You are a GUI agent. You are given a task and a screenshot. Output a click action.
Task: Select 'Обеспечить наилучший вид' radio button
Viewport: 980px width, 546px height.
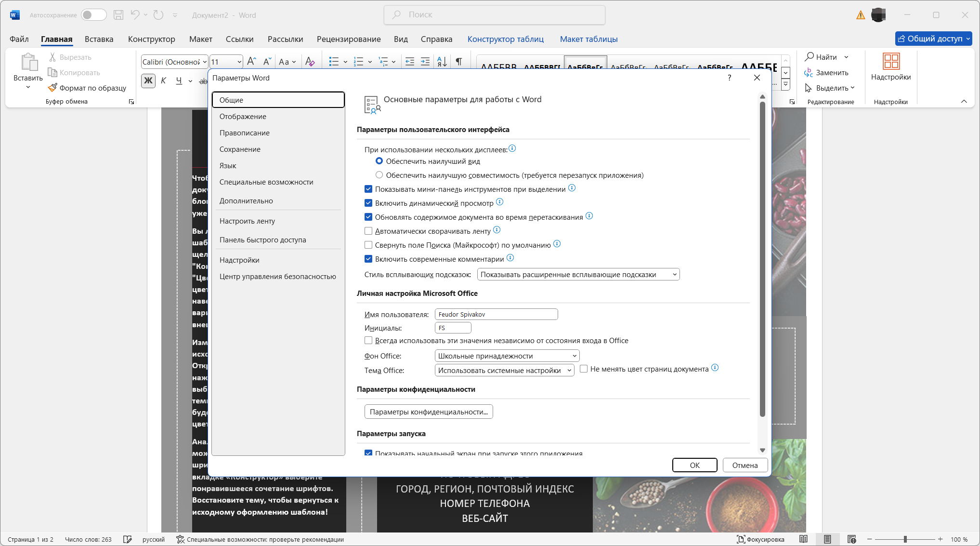click(379, 161)
